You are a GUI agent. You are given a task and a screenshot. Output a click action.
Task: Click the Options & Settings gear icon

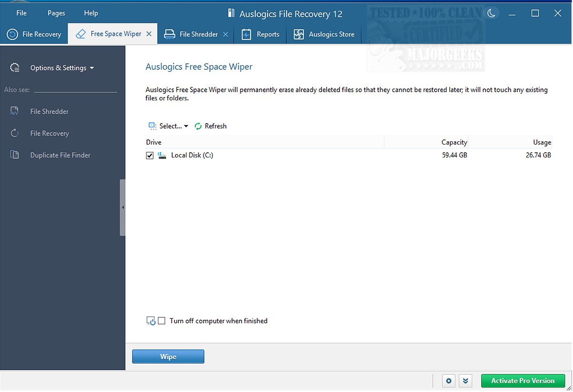[15, 68]
